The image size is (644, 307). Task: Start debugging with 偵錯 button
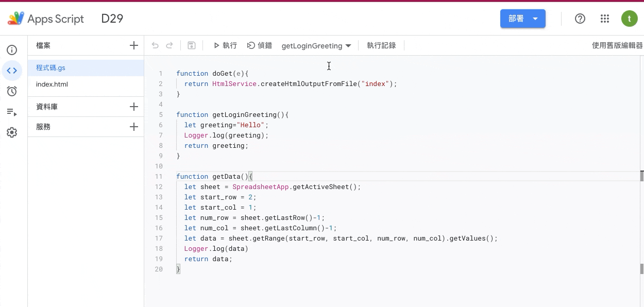[x=260, y=45]
